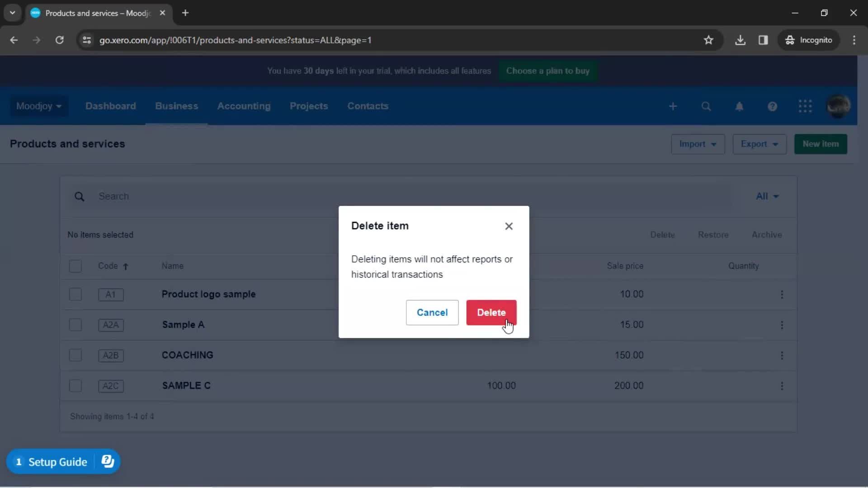The width and height of the screenshot is (868, 488).
Task: Click the Name column header
Action: [172, 266]
